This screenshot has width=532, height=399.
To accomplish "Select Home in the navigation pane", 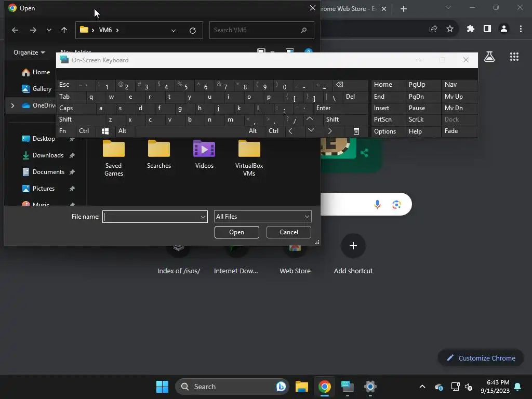I will [x=36, y=72].
